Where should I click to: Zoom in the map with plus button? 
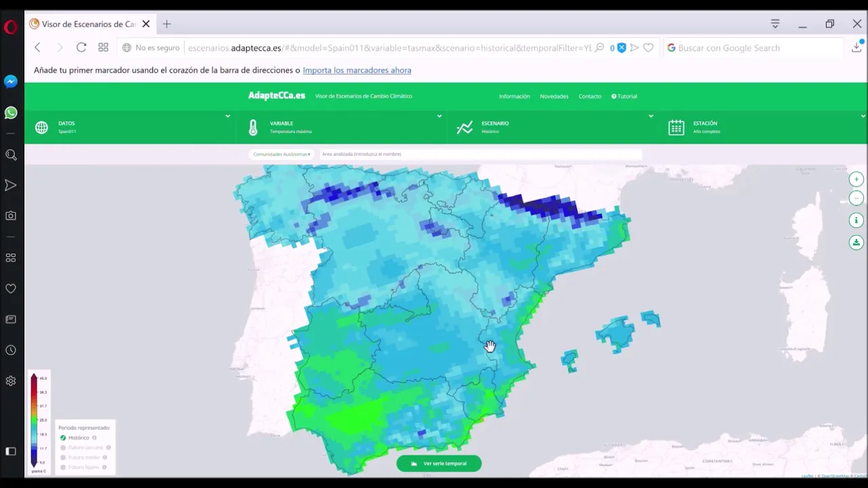(x=856, y=179)
